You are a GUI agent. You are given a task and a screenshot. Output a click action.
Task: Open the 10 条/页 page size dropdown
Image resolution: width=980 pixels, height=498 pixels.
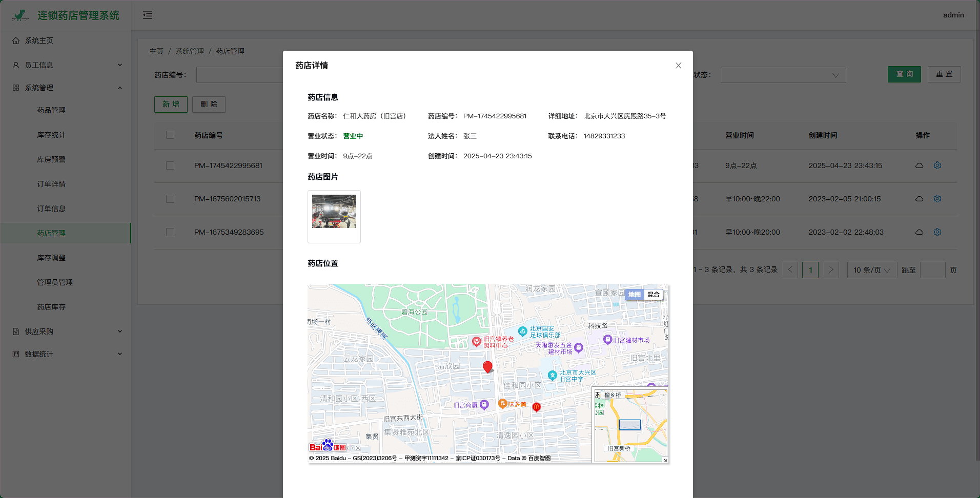coord(871,270)
